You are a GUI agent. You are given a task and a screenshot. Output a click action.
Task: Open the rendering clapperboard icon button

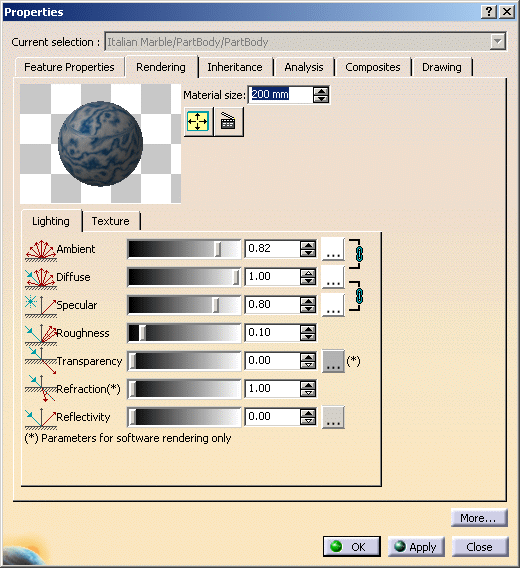pos(228,121)
